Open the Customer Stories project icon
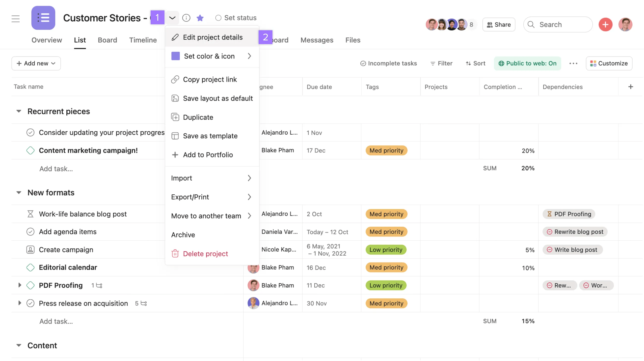 click(43, 18)
